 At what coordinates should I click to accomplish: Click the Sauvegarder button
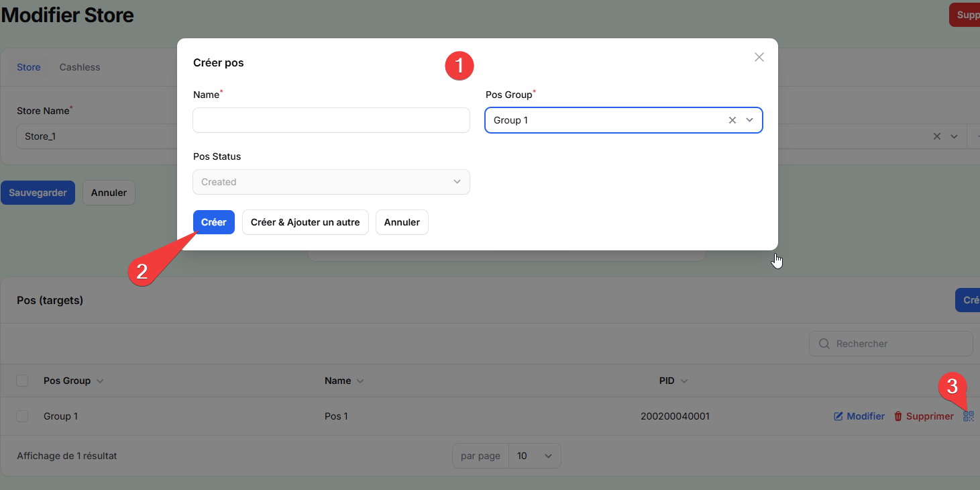coord(38,193)
